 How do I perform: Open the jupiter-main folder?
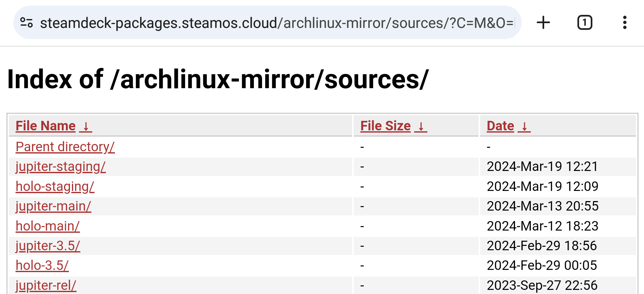click(x=53, y=206)
